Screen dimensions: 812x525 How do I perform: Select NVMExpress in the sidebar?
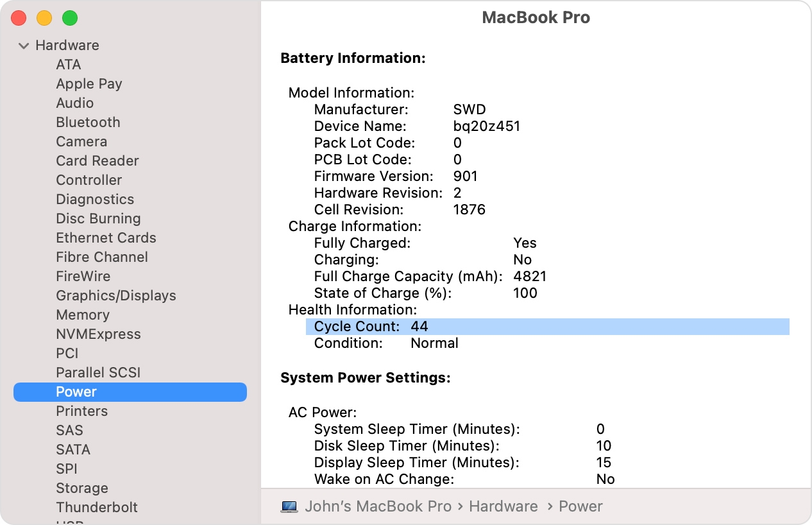point(97,334)
